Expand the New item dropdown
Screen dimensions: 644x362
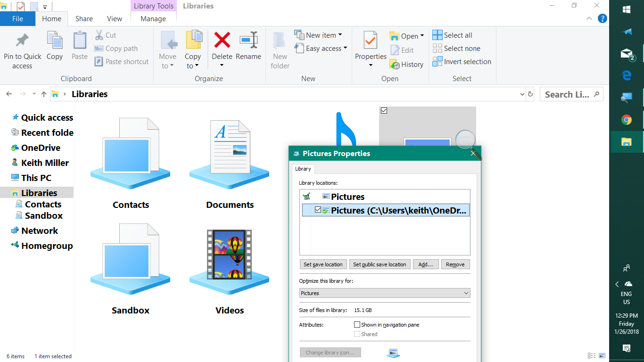pos(340,34)
